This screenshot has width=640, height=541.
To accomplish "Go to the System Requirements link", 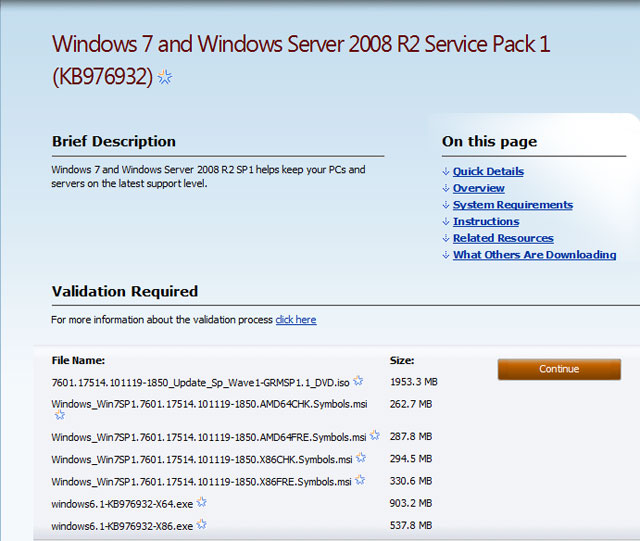I will 513,205.
